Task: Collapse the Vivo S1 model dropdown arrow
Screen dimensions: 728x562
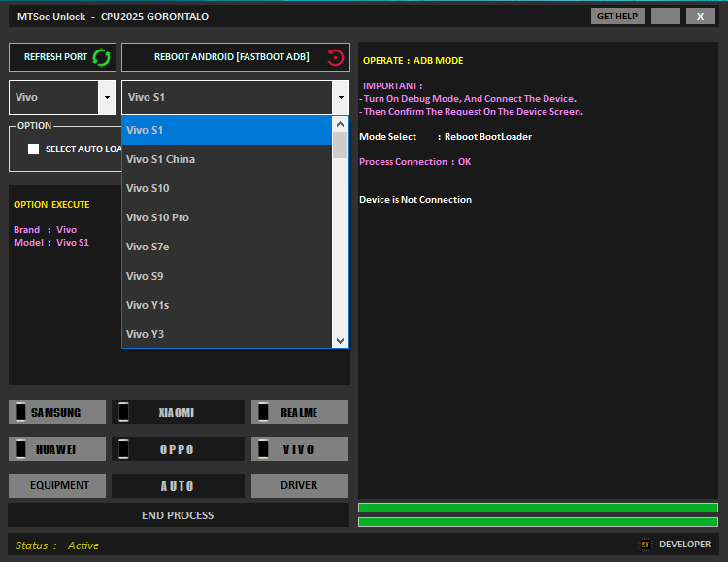Action: (x=341, y=97)
